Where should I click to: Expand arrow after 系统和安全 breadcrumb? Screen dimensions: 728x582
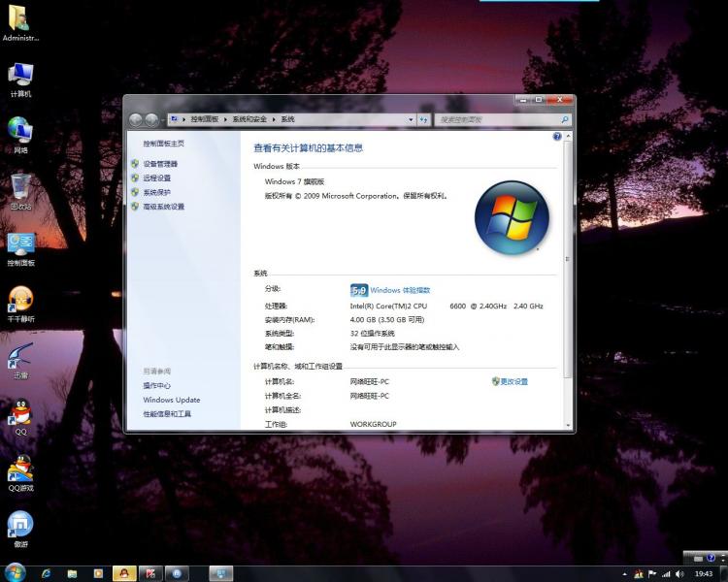click(x=274, y=119)
